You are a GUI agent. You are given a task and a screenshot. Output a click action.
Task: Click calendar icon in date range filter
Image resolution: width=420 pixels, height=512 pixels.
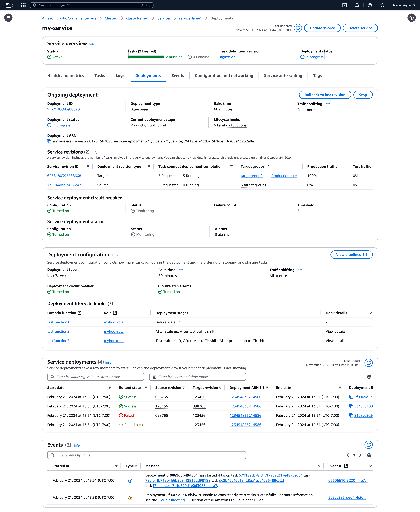154,377
